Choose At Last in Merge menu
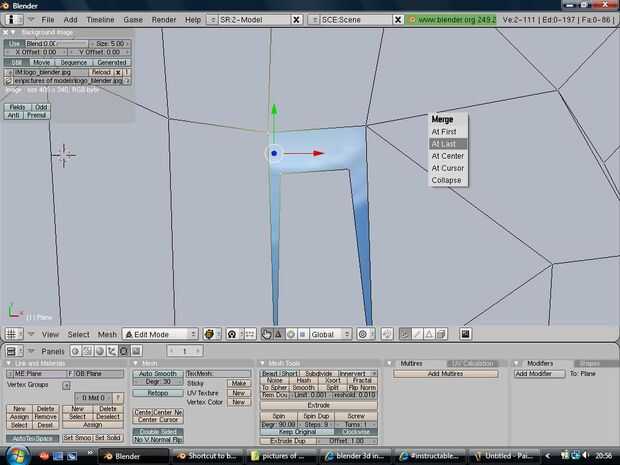 point(448,144)
